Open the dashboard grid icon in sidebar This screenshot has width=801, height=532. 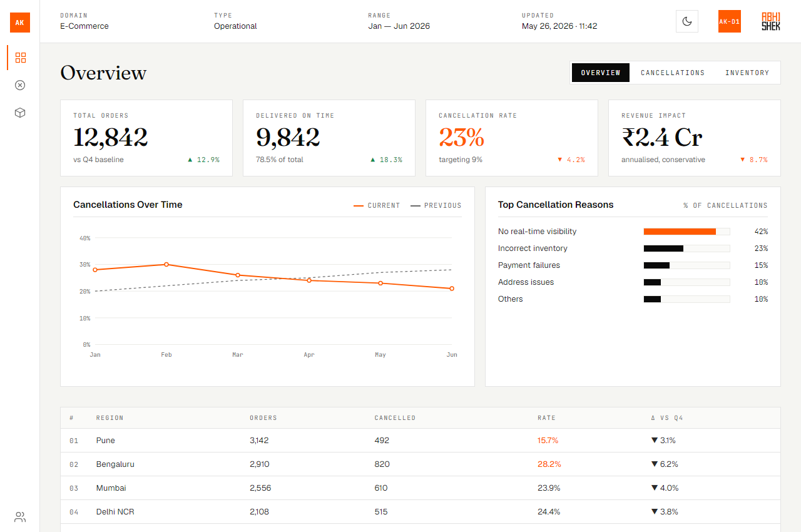[20, 58]
